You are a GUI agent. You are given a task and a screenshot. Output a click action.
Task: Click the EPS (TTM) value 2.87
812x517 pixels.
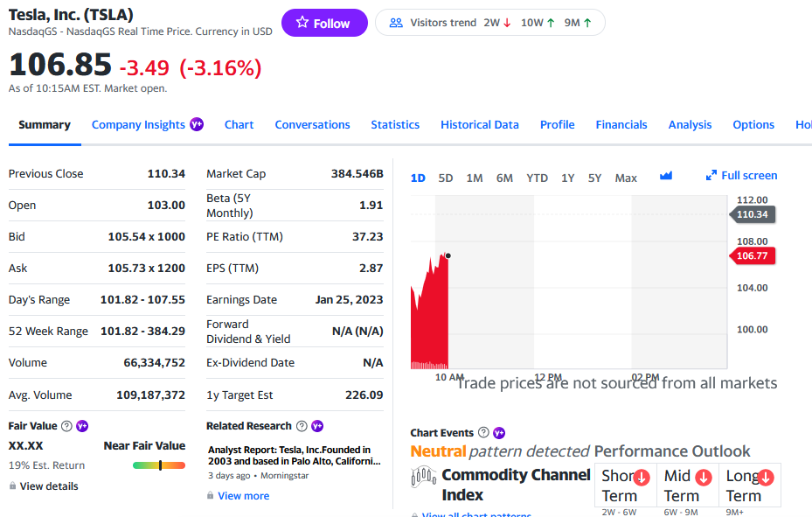pos(371,269)
